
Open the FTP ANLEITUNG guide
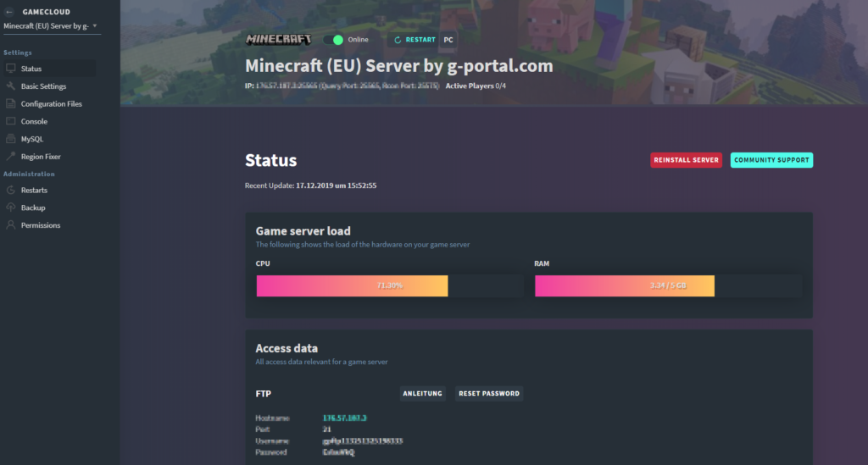[422, 394]
